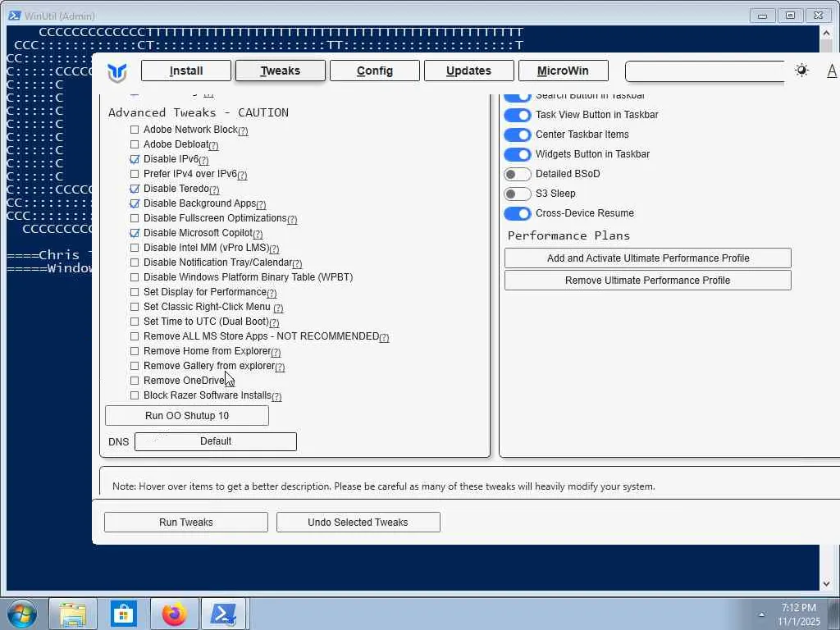Check the Adobe Network Block checkbox
The image size is (840, 630).
[x=135, y=130]
